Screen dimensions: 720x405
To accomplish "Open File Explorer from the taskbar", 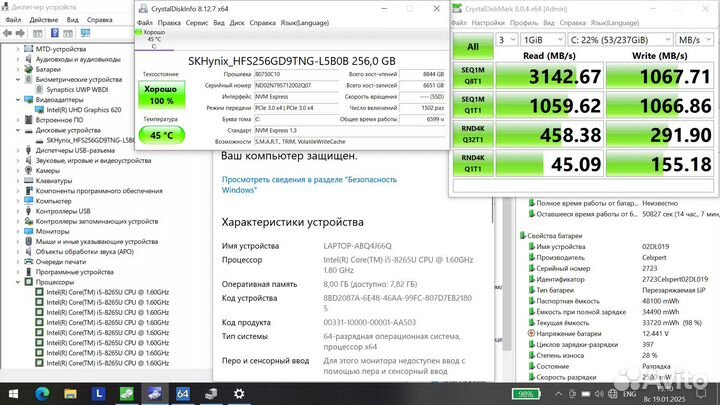I will 70,394.
